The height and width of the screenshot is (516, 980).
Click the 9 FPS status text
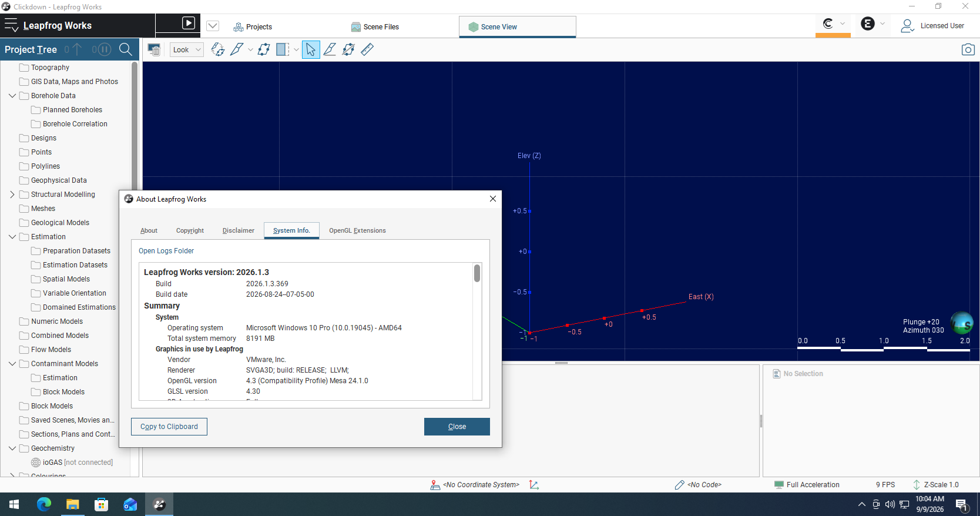click(885, 485)
